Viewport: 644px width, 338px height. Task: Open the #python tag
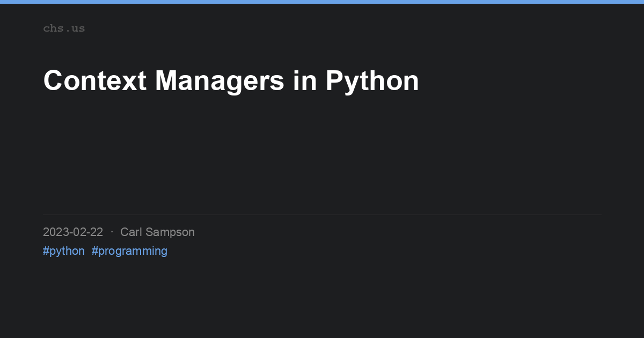click(64, 251)
